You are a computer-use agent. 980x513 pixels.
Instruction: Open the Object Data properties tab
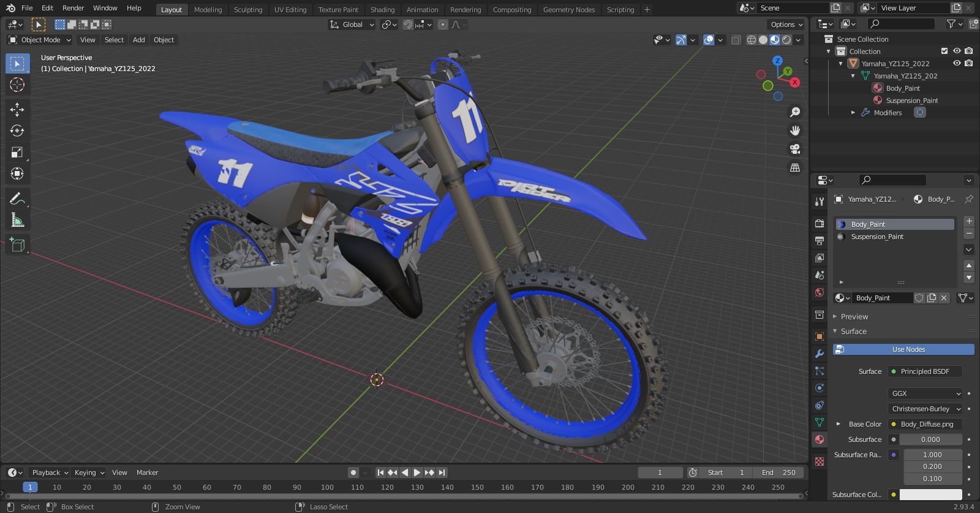click(x=820, y=422)
